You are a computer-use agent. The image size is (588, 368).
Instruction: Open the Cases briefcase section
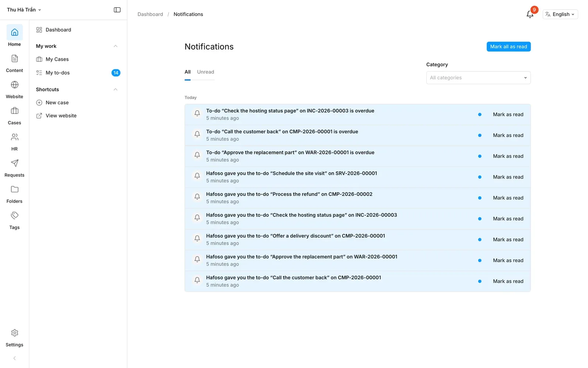(x=15, y=116)
